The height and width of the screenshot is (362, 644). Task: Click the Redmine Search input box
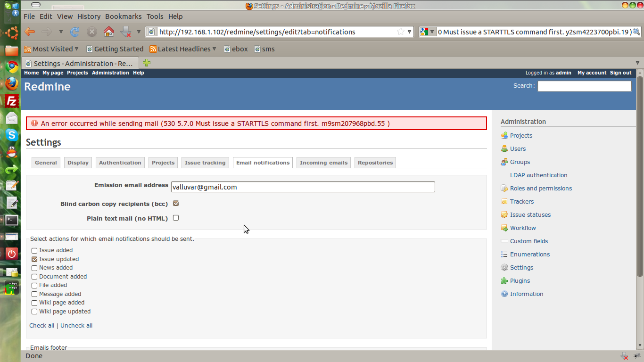click(584, 86)
